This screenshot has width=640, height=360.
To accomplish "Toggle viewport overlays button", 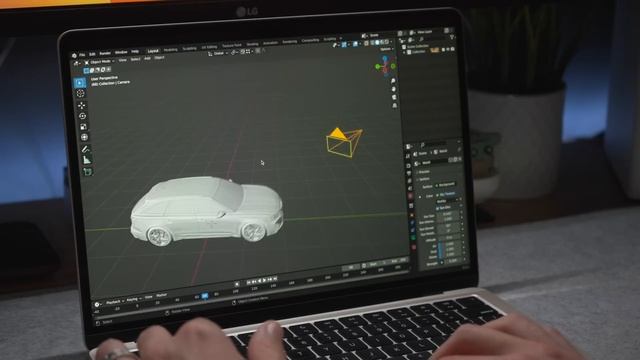I will click(356, 44).
